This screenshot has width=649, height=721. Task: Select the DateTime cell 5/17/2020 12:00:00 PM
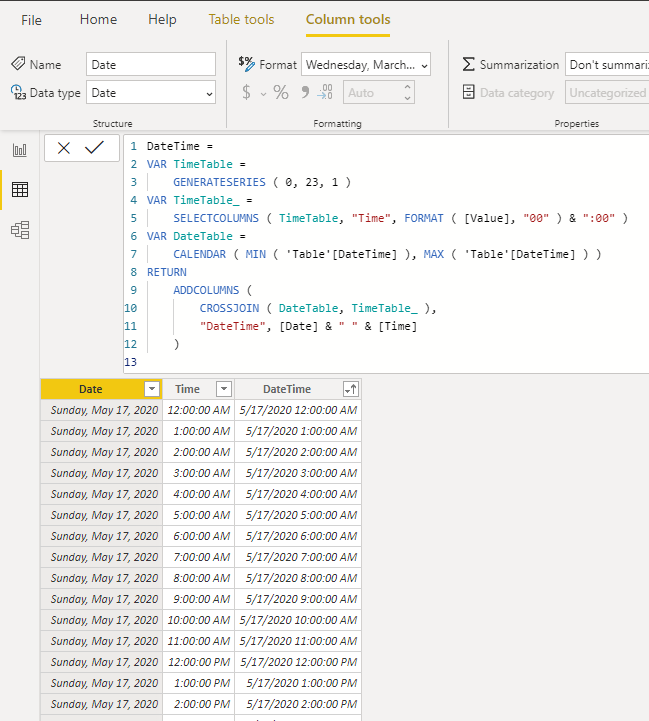(x=298, y=662)
